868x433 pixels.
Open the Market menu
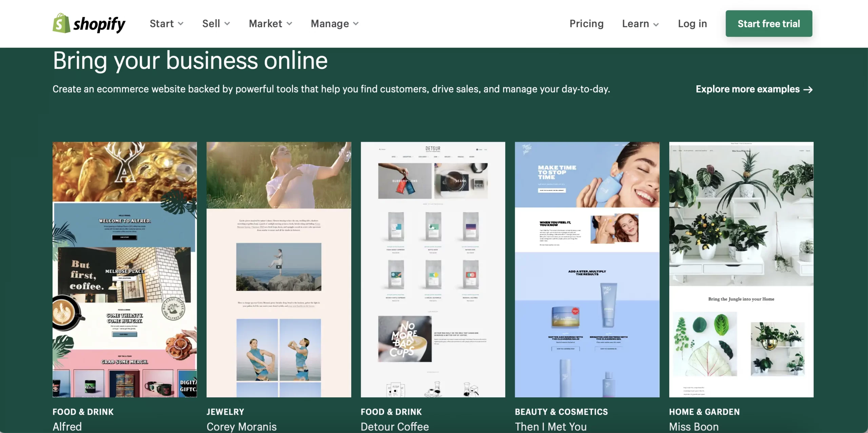click(270, 23)
